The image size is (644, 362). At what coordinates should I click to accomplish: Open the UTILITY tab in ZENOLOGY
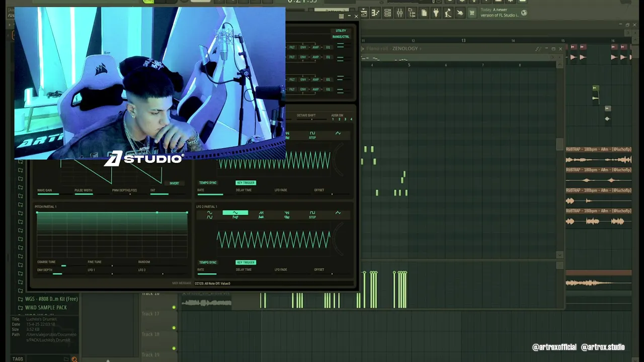(341, 31)
